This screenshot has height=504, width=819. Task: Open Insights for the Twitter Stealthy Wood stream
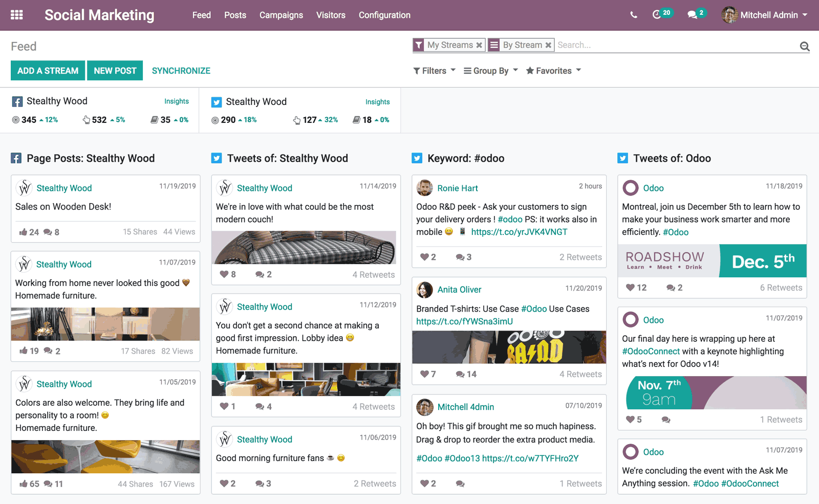[x=377, y=101]
